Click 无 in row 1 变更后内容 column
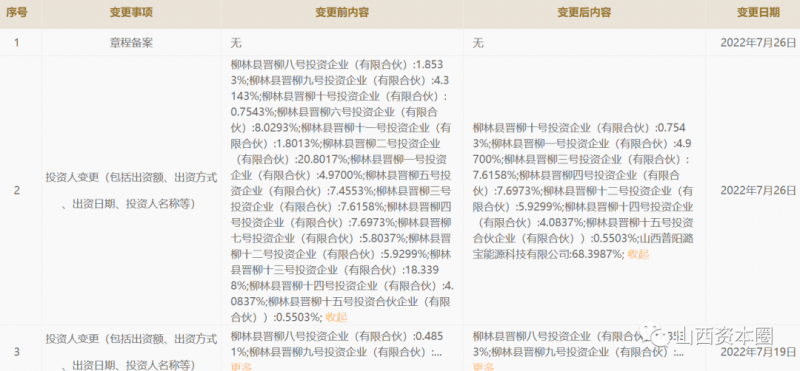This screenshot has height=371, width=800. pyautogui.click(x=478, y=43)
